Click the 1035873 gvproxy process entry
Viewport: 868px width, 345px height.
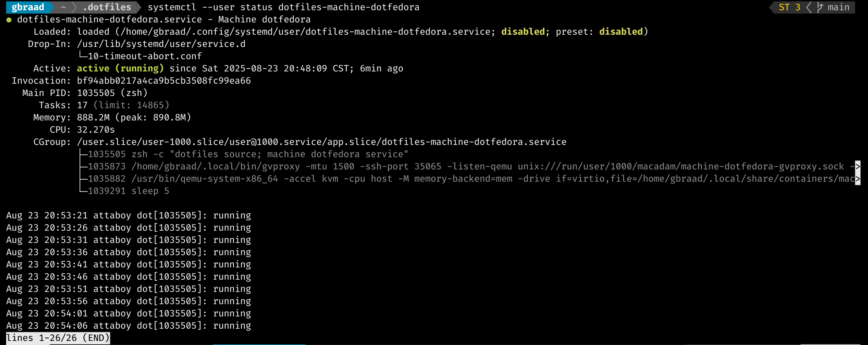point(466,166)
